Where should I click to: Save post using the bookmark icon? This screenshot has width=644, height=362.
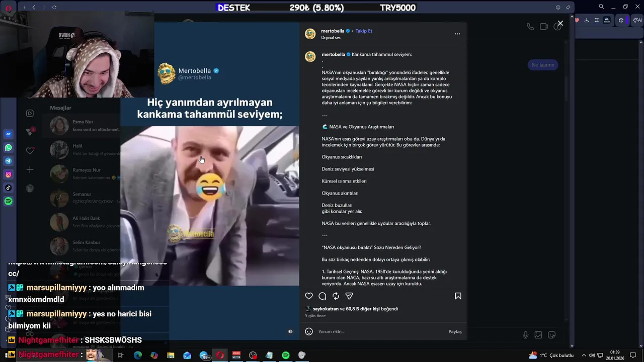click(458, 296)
